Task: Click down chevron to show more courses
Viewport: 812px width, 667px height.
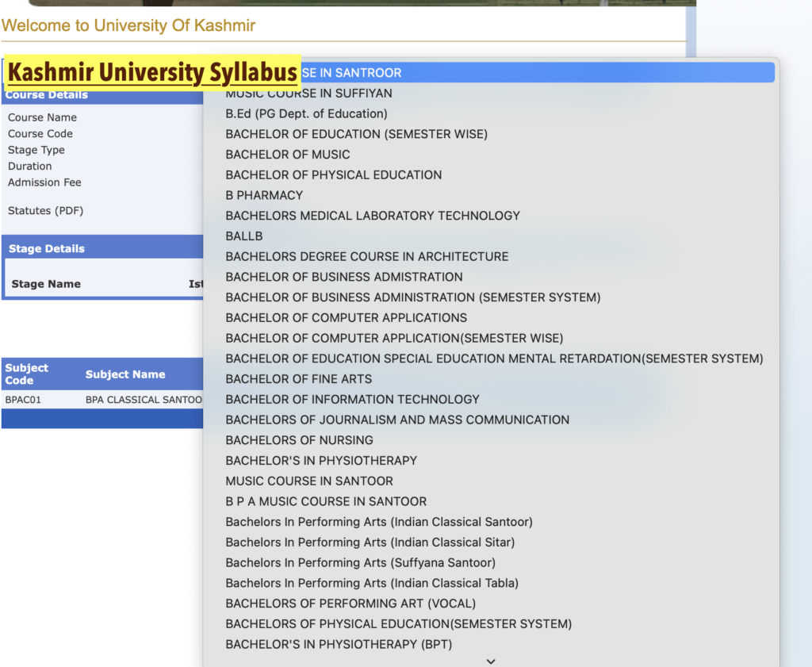Action: click(x=490, y=661)
